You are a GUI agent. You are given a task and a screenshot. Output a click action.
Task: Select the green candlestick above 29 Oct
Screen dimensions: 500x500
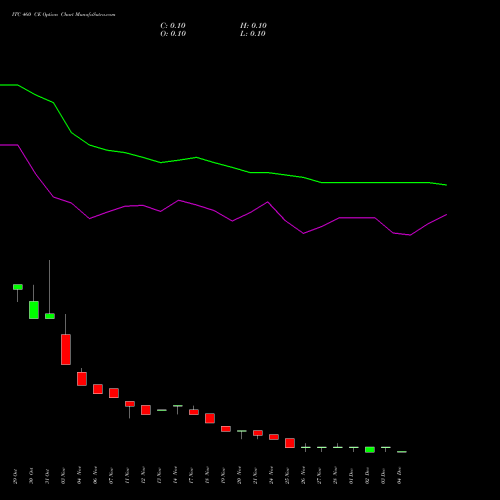click(x=18, y=287)
